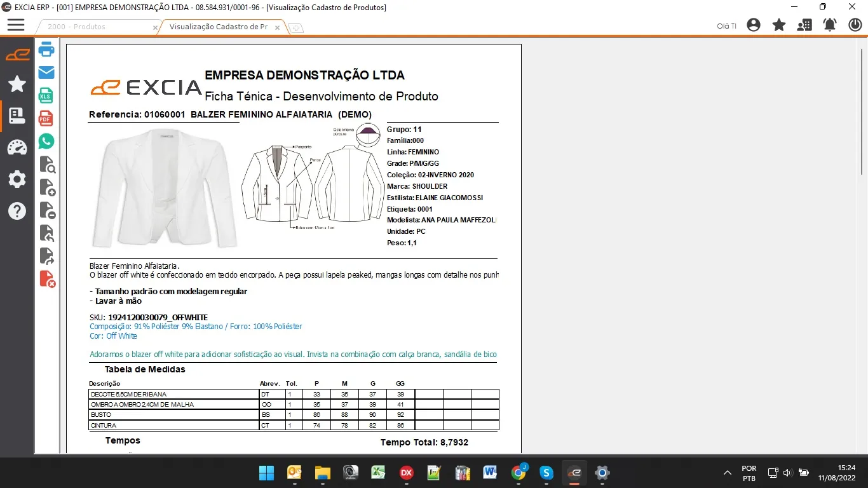Print the product technical sheet
The width and height of the screenshot is (868, 488).
click(x=46, y=50)
